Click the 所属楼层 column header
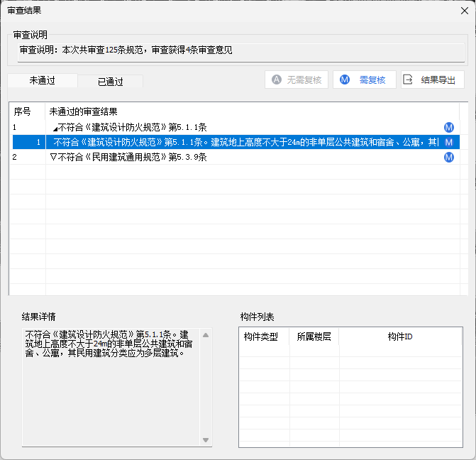Screen dimensions: 476x460 [x=314, y=336]
